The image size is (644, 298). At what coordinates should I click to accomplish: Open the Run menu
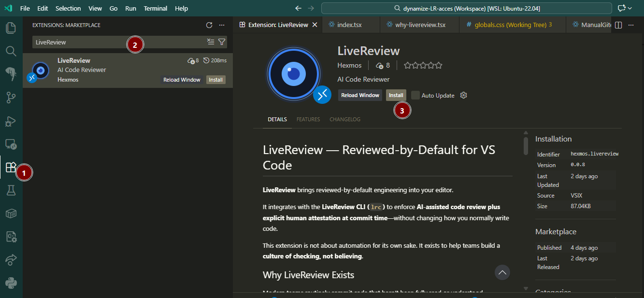(130, 8)
